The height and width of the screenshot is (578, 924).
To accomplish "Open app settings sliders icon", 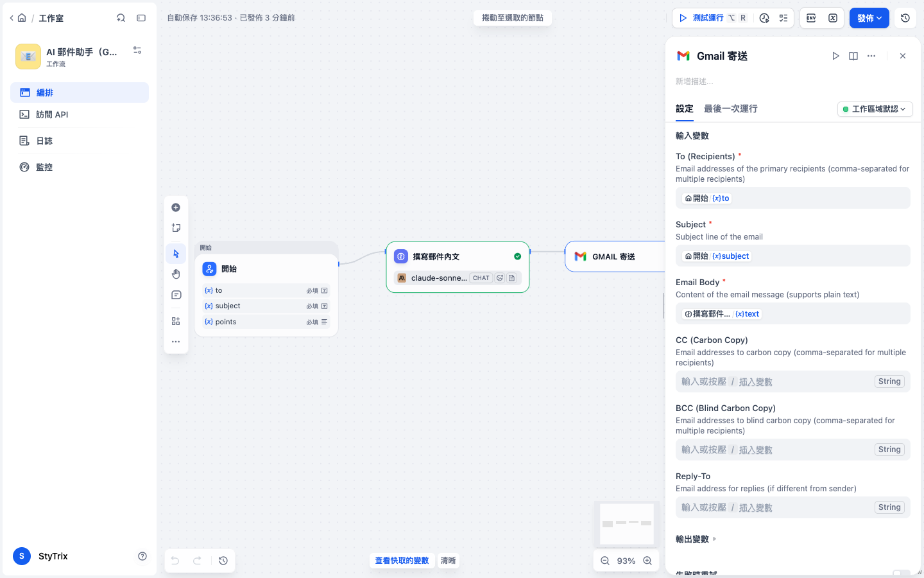I will coord(137,50).
